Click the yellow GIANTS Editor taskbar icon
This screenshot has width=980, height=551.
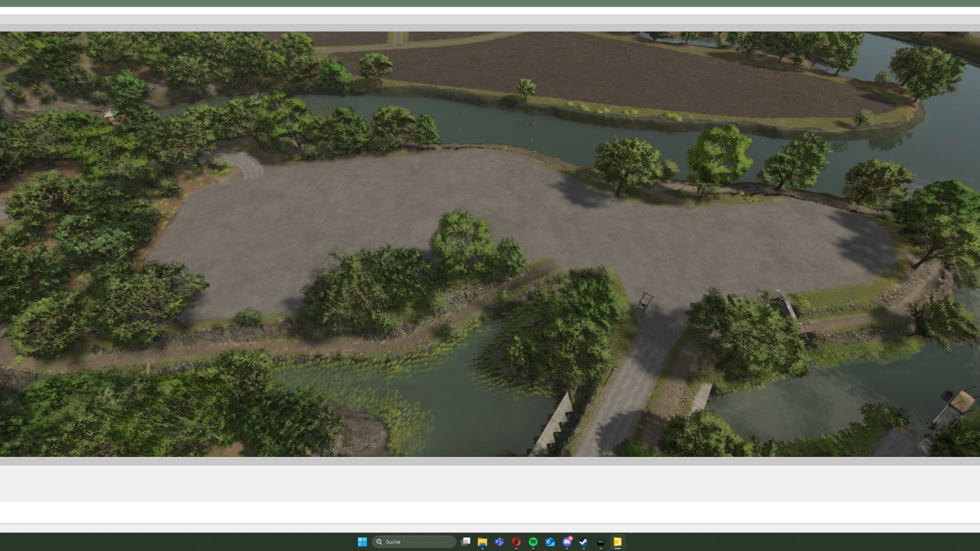pos(617,542)
